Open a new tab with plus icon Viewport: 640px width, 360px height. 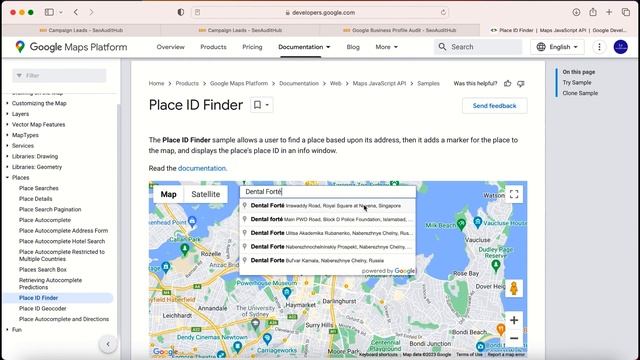(609, 12)
